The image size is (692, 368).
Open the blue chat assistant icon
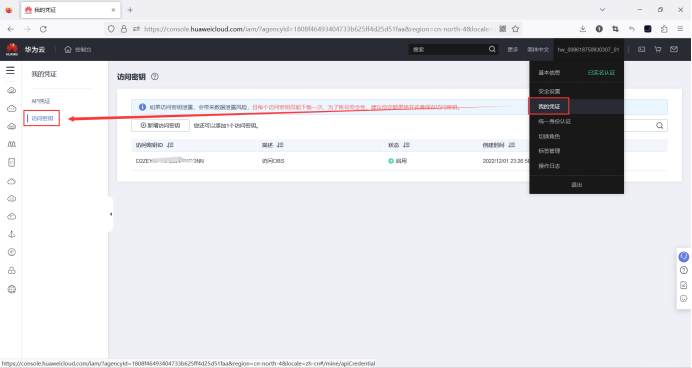684,256
